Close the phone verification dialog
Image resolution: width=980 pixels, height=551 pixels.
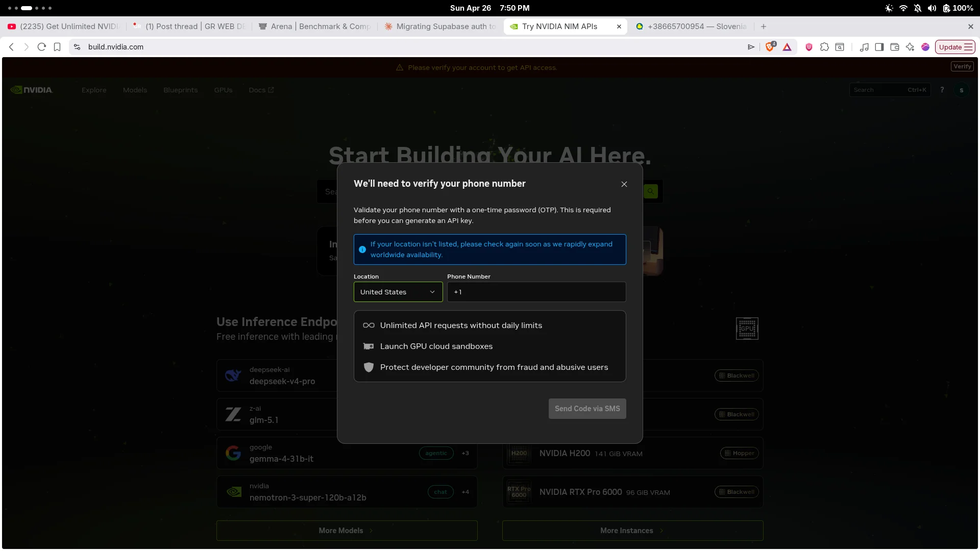[x=624, y=184]
